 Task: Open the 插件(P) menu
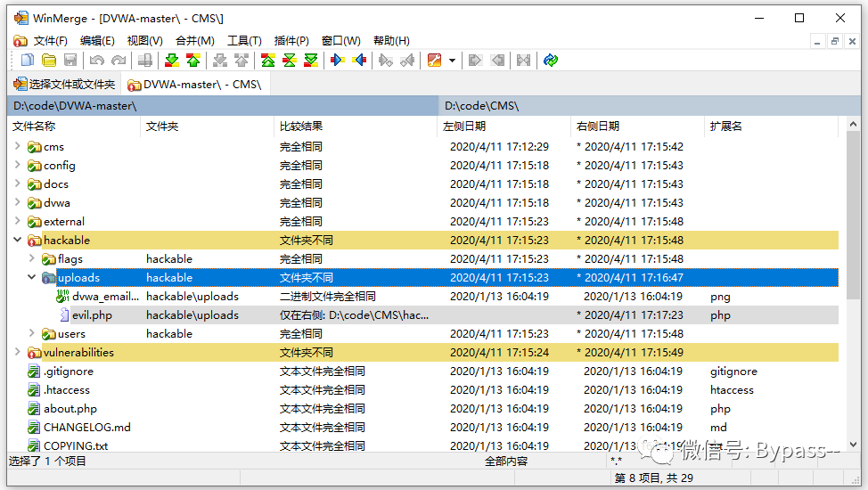click(291, 40)
